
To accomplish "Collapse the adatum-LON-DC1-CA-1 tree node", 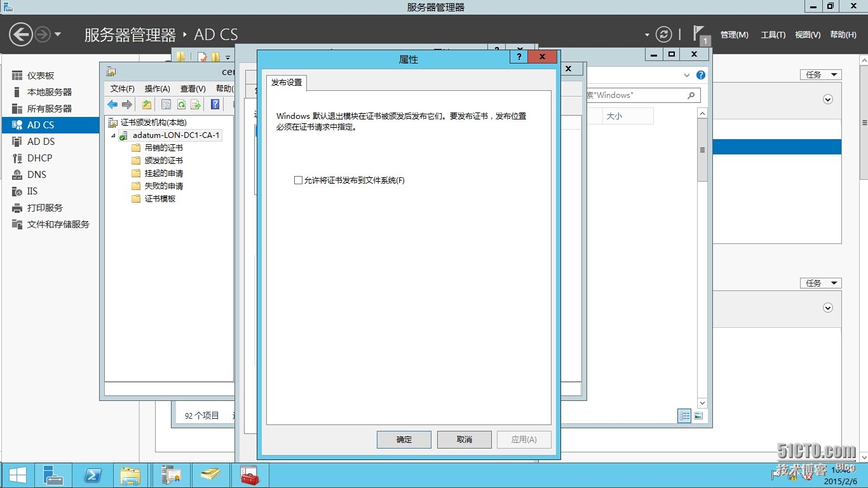I will click(113, 135).
